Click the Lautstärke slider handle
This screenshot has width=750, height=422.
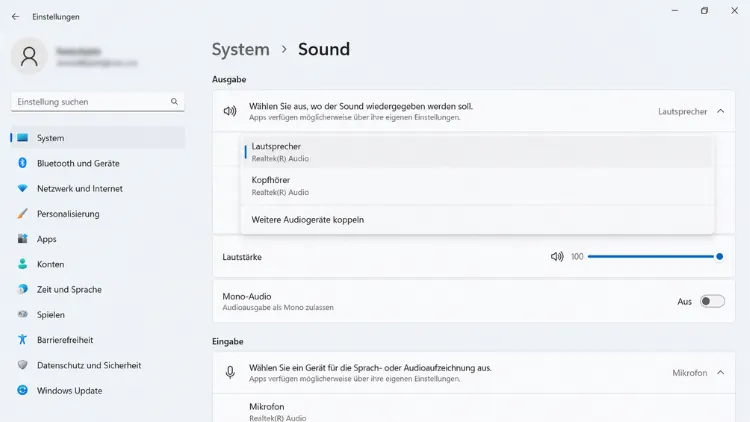click(x=719, y=256)
